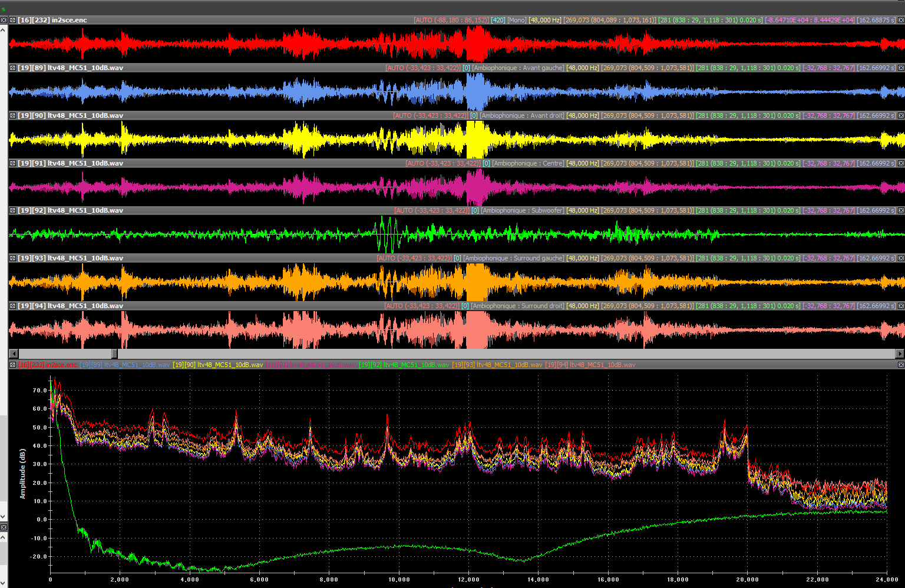Screen dimensions: 905x588
Task: Click the Surround gauche track title ltv48_MC51_10dB.wav
Action: point(85,258)
